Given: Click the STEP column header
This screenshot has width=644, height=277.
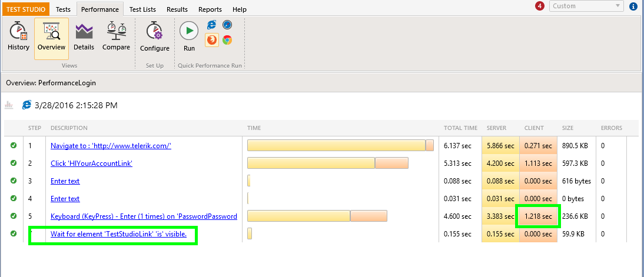Looking at the screenshot, I should click(x=35, y=128).
